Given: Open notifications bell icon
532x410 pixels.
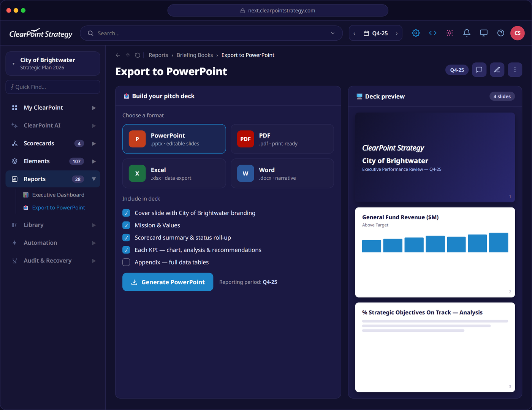Looking at the screenshot, I should (467, 33).
